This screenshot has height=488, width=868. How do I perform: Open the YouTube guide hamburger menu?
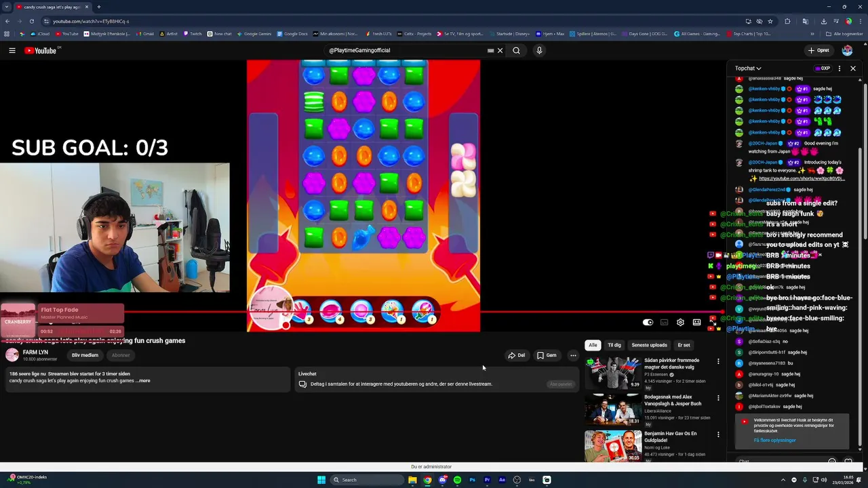[12, 50]
